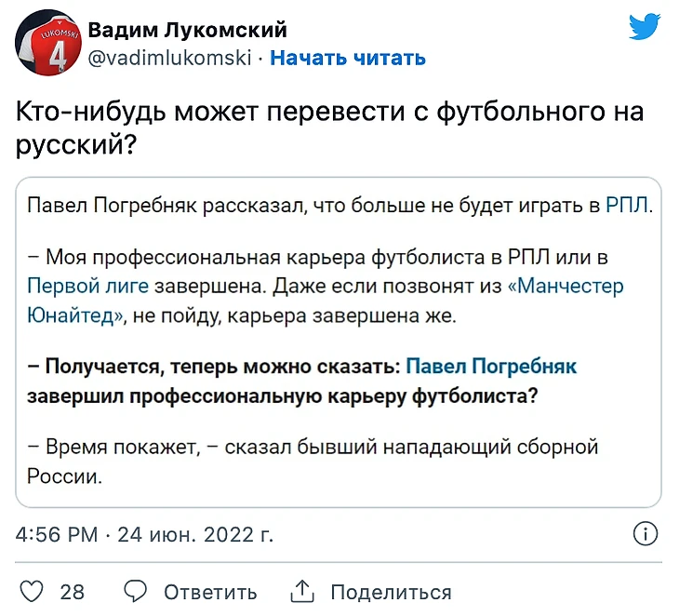Open the quoted article card
This screenshot has height=616, width=679.
coord(339,419)
